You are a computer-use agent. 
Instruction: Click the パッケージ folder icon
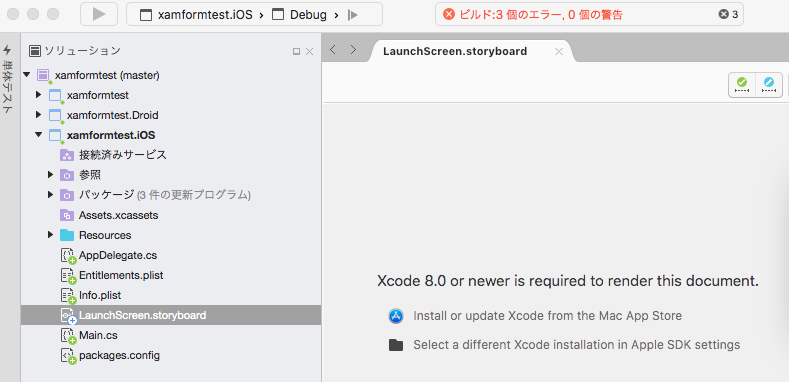(67, 195)
